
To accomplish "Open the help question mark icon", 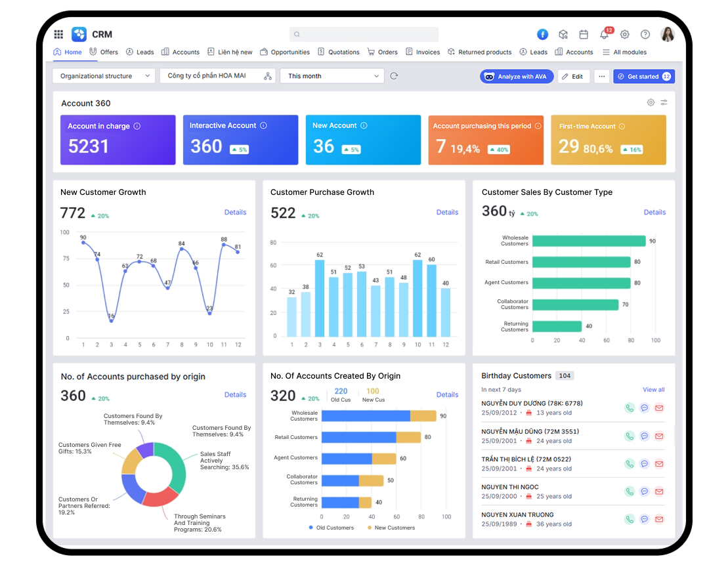I will pos(645,34).
